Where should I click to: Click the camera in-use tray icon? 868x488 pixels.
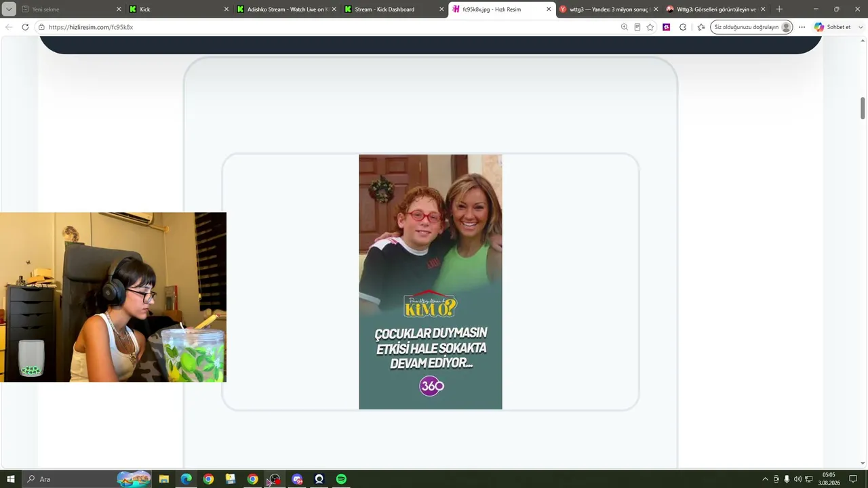776,479
